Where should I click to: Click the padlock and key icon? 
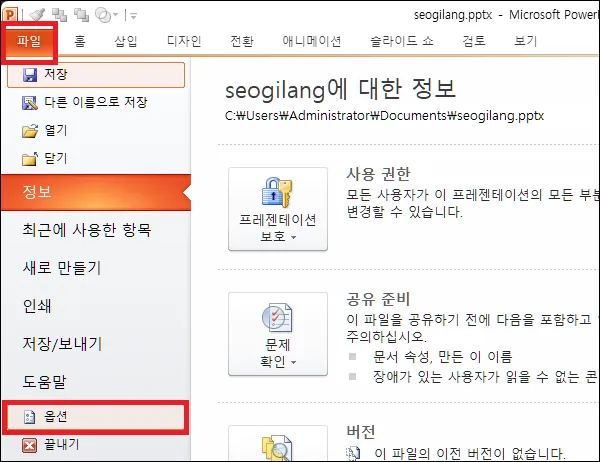(x=277, y=192)
